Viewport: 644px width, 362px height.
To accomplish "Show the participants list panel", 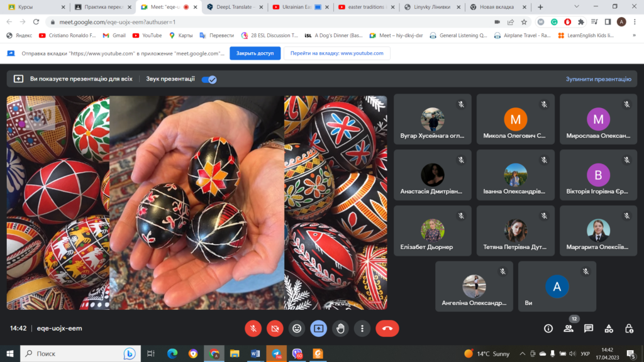I will 568,328.
